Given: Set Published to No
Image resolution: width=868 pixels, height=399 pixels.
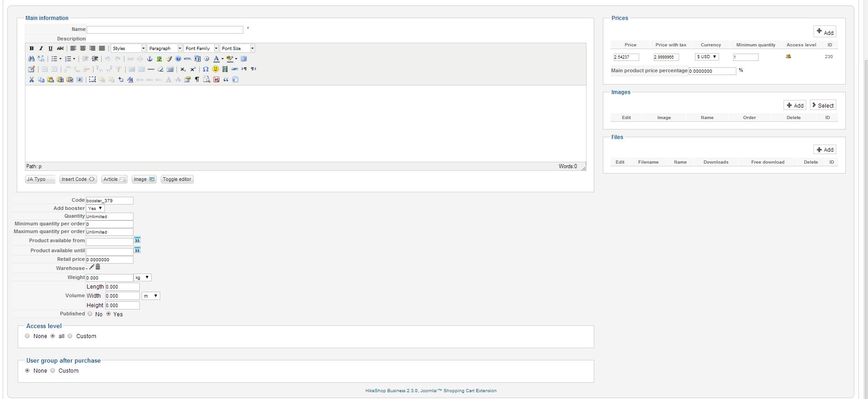Looking at the screenshot, I should click(x=90, y=314).
